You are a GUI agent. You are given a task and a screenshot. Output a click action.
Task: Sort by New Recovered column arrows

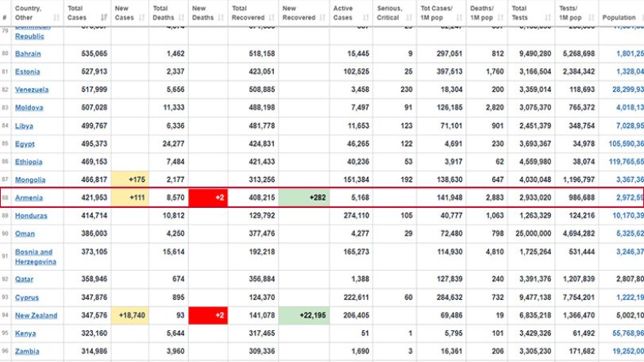pos(322,17)
